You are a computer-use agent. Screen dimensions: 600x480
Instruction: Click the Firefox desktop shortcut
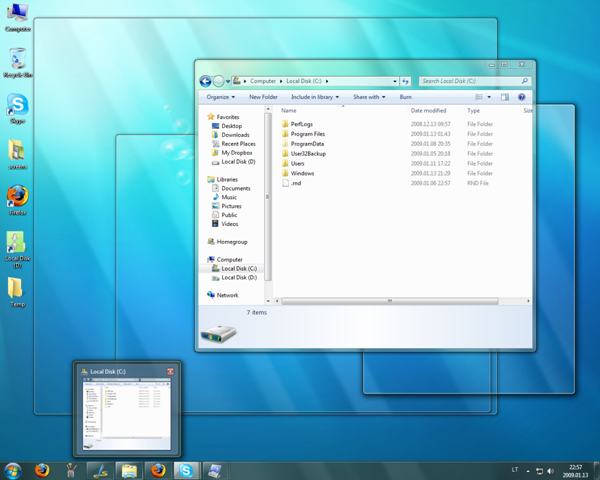click(18, 200)
